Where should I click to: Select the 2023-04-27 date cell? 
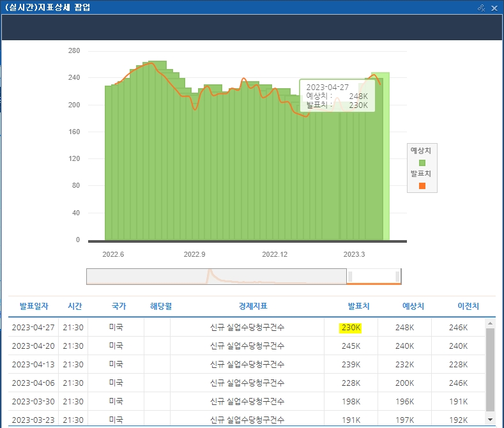[33, 328]
